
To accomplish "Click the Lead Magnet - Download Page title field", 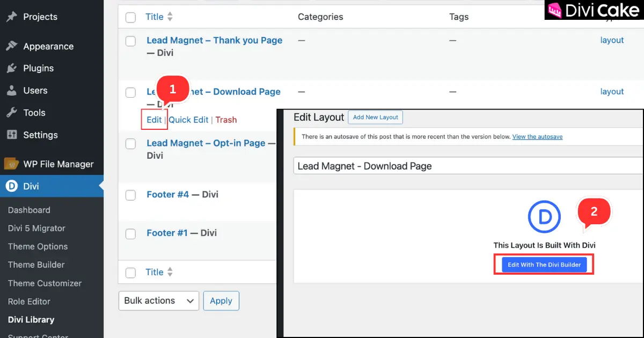I will point(469,166).
